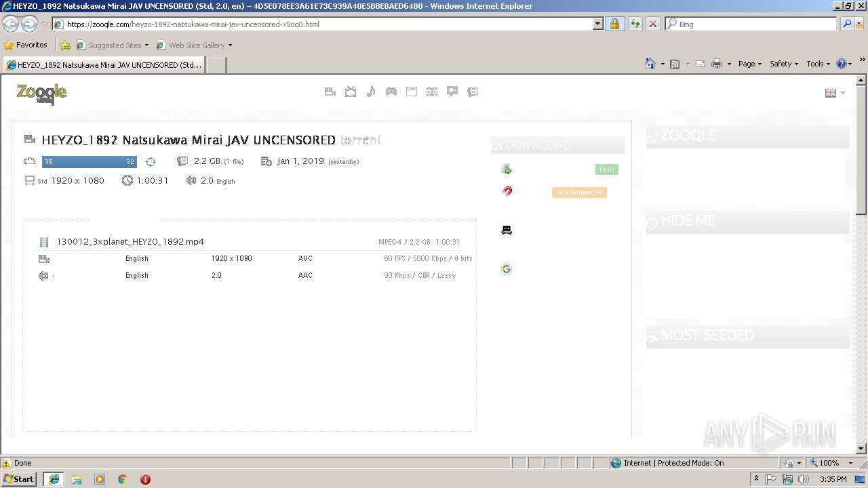
Task: Click the Start button
Action: 19,479
